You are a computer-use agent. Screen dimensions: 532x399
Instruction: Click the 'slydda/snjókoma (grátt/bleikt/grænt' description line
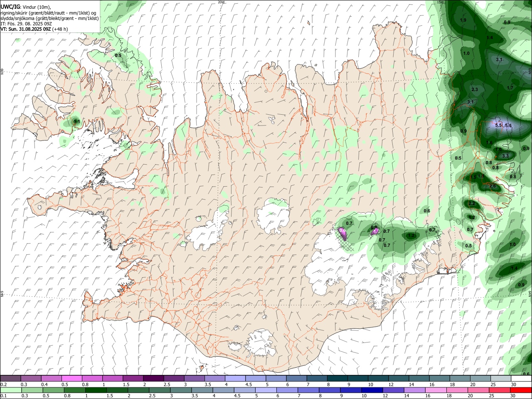coord(49,18)
